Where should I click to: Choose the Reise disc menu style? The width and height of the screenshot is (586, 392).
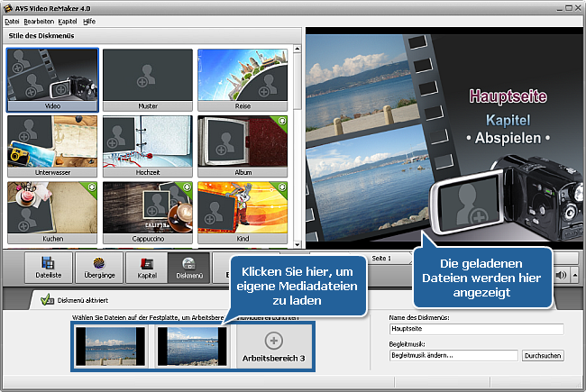[x=242, y=79]
